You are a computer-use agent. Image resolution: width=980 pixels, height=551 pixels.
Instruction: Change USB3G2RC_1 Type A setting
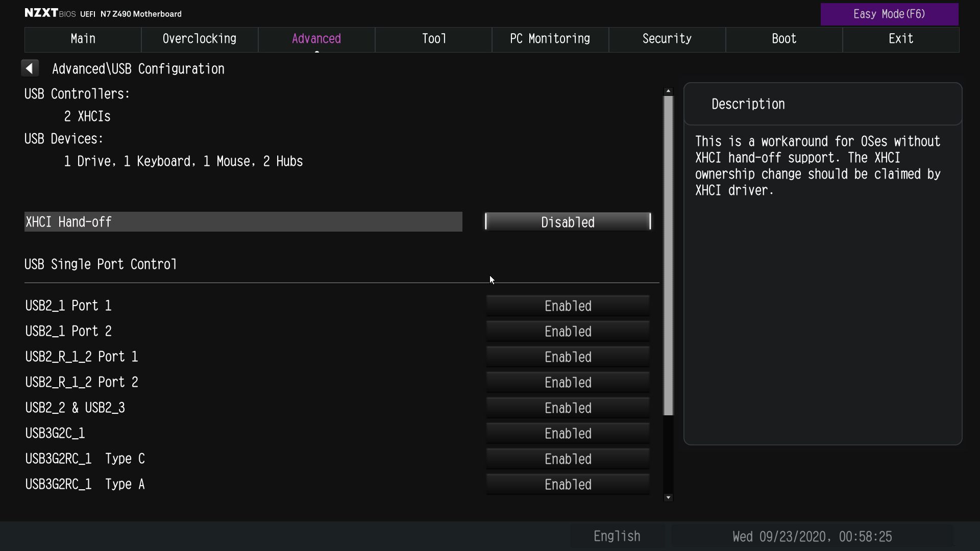tap(568, 485)
